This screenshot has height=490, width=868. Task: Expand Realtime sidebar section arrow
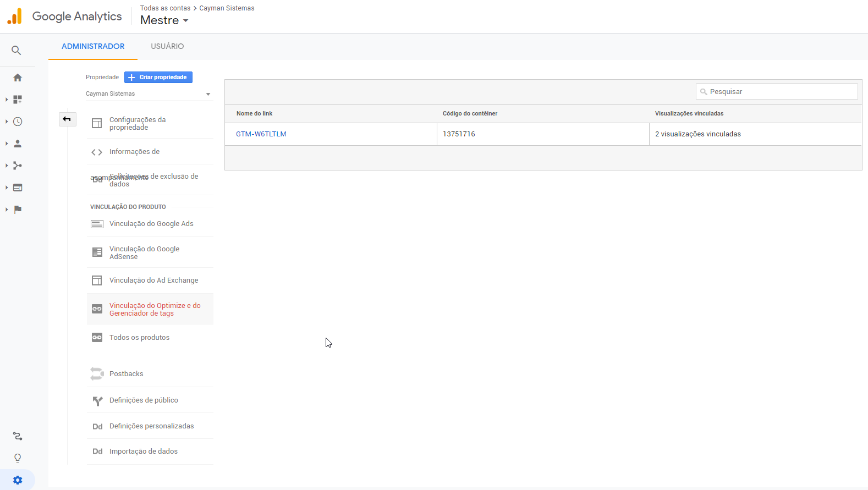tap(7, 122)
